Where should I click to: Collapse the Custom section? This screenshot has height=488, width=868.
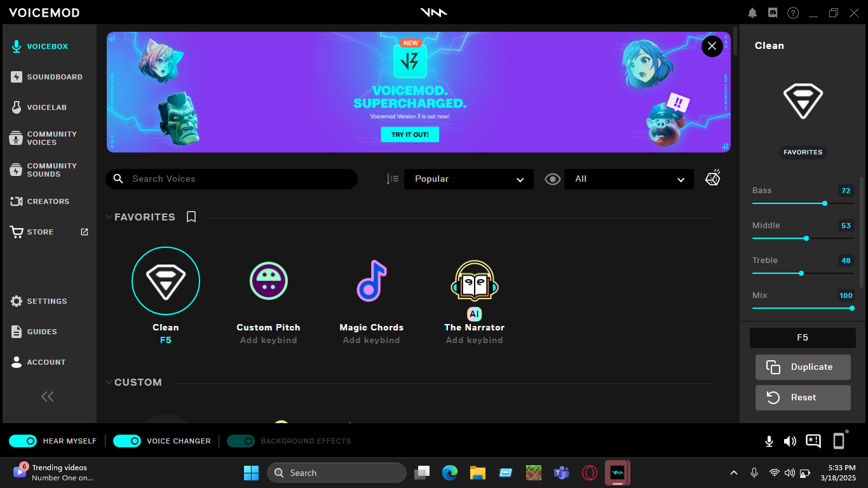109,383
